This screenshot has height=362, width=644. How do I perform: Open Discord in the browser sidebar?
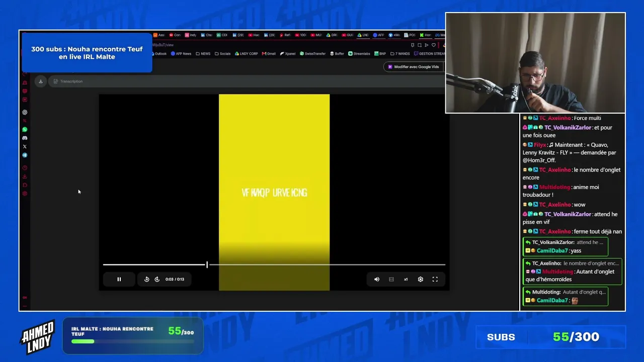[x=25, y=138]
